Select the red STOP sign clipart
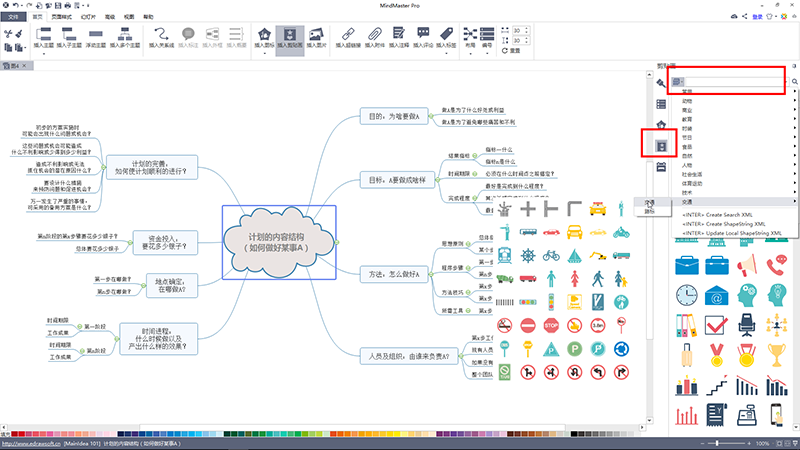The image size is (800, 450). pyautogui.click(x=551, y=326)
